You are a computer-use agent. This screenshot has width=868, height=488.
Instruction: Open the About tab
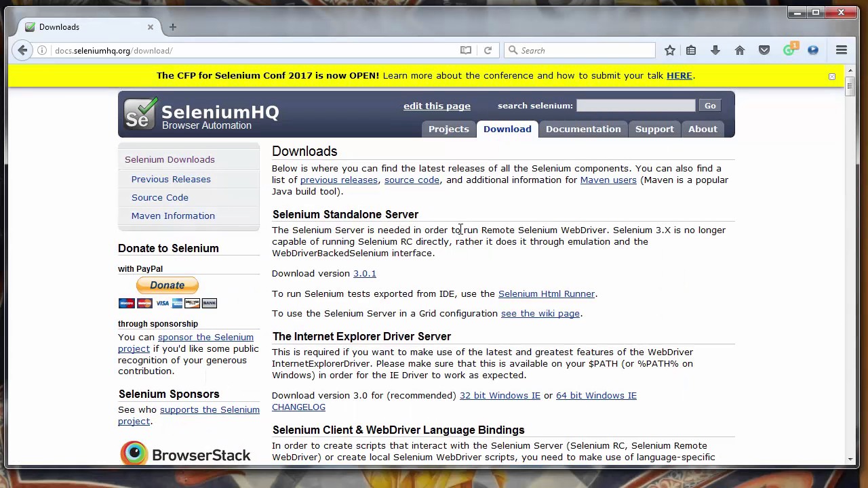click(x=703, y=129)
